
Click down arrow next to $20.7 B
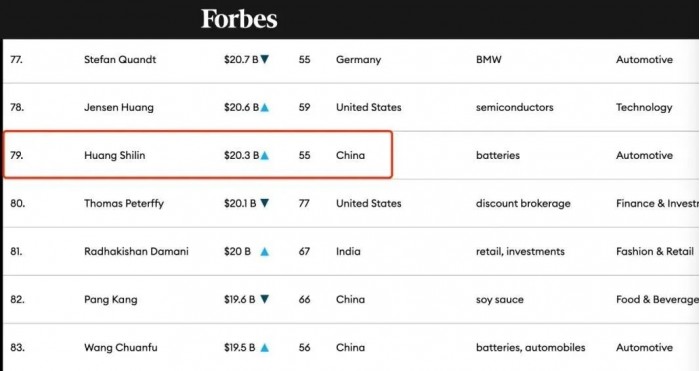(265, 59)
